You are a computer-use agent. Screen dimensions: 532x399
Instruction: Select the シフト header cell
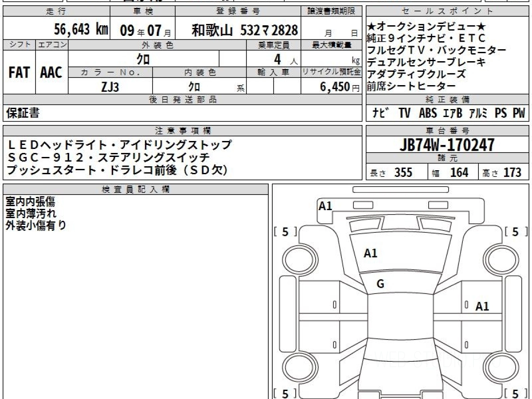tap(19, 45)
